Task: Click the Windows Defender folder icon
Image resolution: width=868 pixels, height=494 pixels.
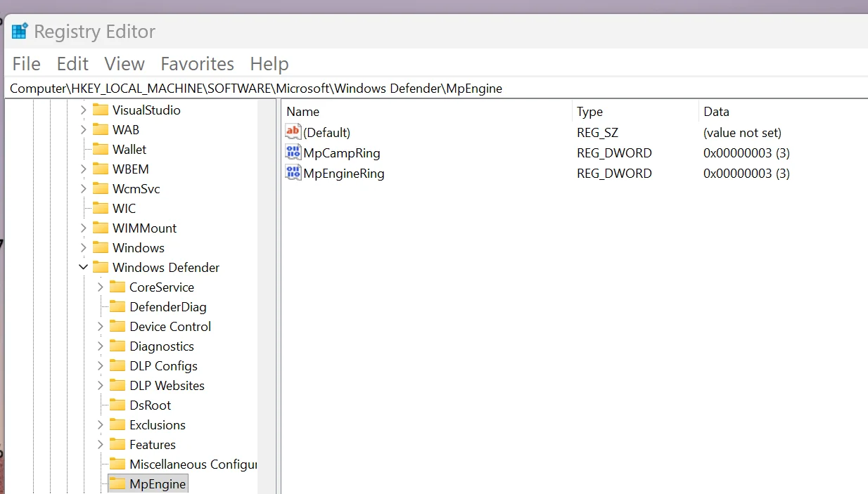Action: pyautogui.click(x=101, y=267)
